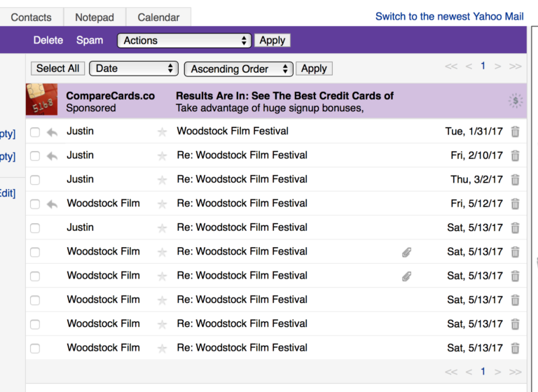Open the CompareCards credit card ad thumbnail
The image size is (538, 392).
pyautogui.click(x=41, y=100)
